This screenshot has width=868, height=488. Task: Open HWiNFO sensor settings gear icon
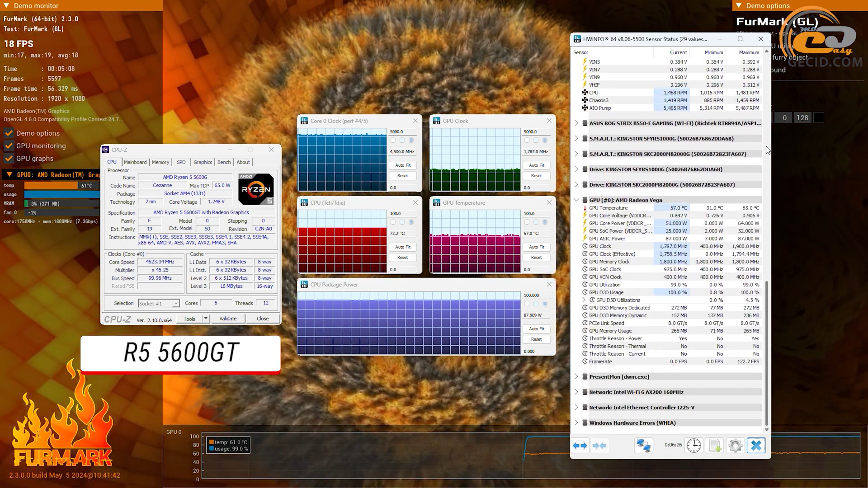(x=735, y=446)
